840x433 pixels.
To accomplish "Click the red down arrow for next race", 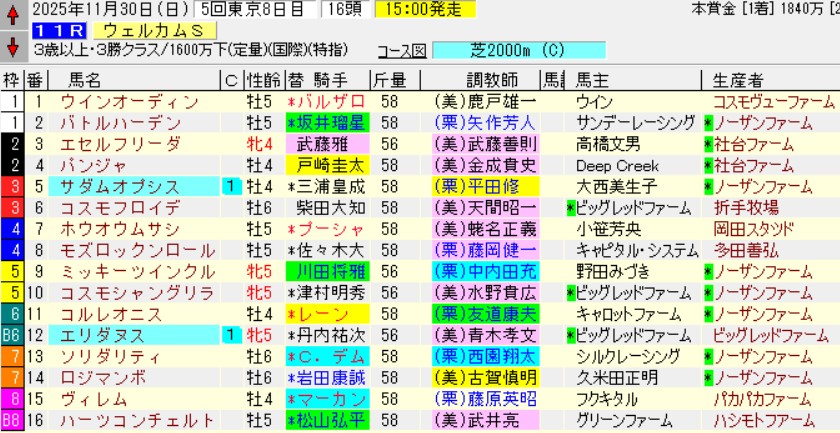I will click(x=12, y=46).
